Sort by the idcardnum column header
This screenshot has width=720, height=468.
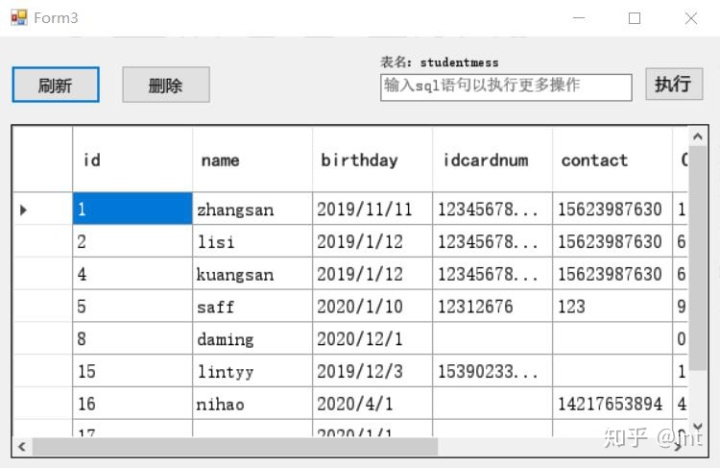[492, 160]
